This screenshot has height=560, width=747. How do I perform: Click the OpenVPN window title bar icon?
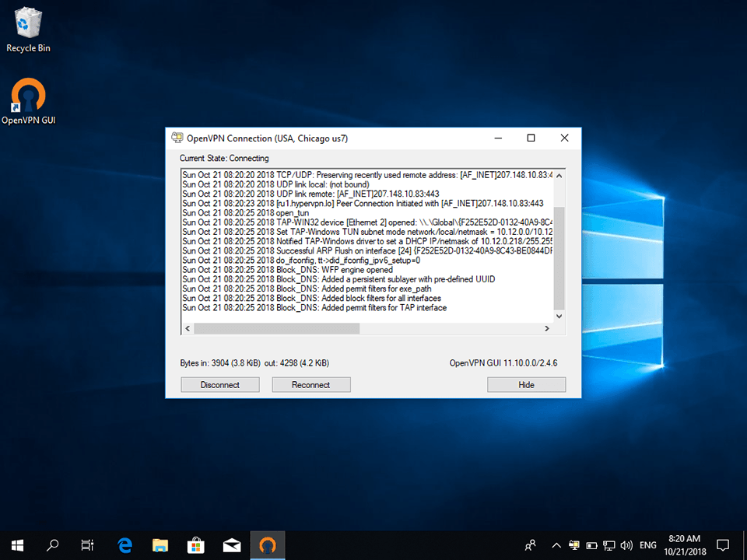tap(177, 138)
